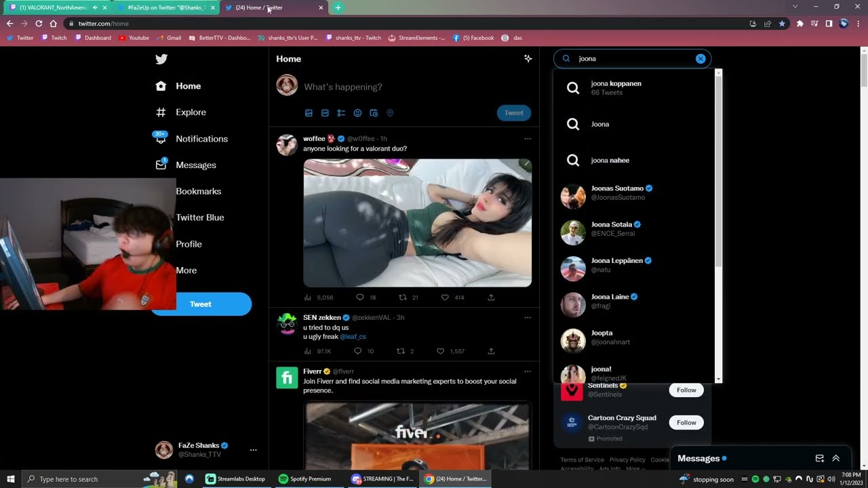Image resolution: width=868 pixels, height=488 pixels.
Task: Open the FaZe Shanks account menu dots
Action: pos(253,450)
